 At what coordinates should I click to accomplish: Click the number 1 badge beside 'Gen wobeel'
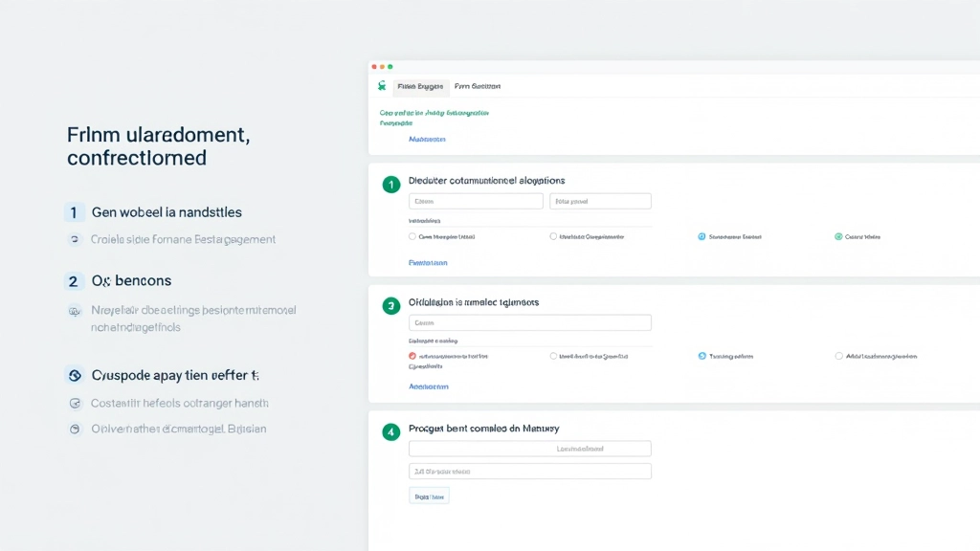click(x=74, y=212)
